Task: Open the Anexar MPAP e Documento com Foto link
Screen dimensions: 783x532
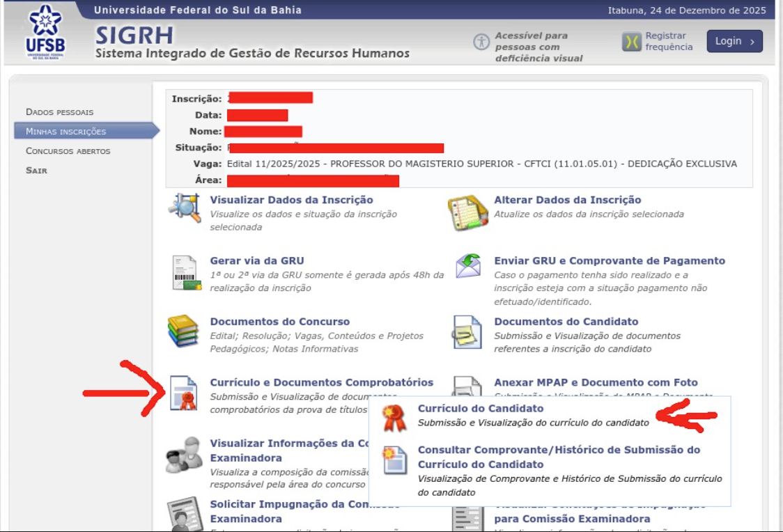Action: click(596, 382)
